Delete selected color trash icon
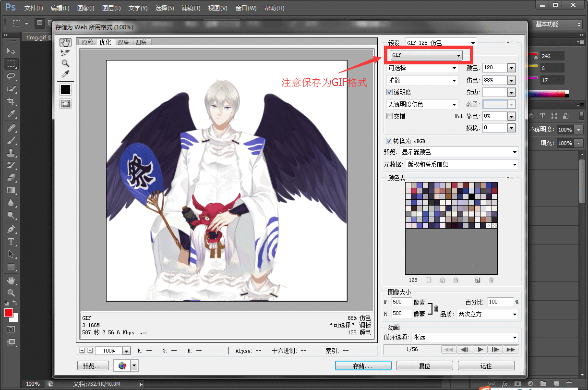This screenshot has height=390, width=588. point(491,280)
